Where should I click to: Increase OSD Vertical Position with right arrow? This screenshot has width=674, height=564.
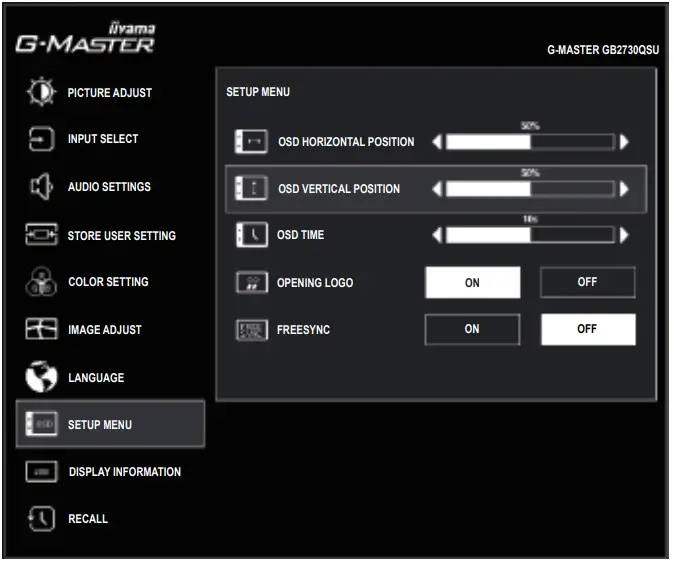point(624,189)
